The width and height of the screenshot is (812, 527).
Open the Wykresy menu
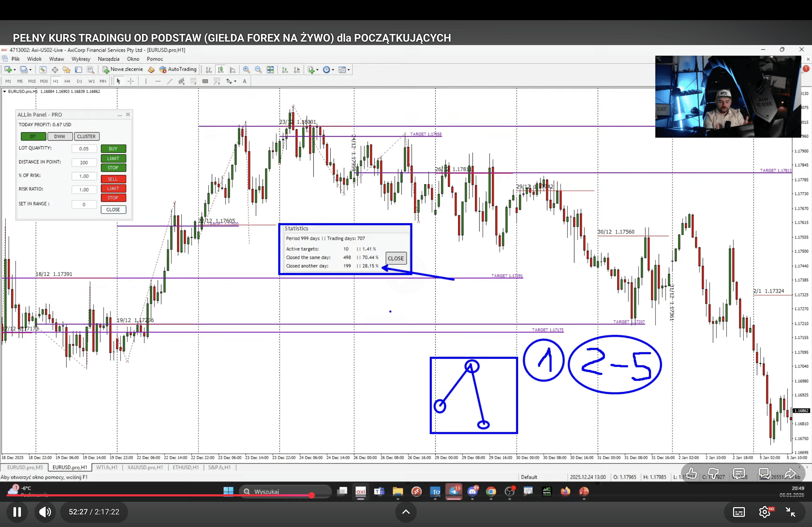pyautogui.click(x=81, y=59)
